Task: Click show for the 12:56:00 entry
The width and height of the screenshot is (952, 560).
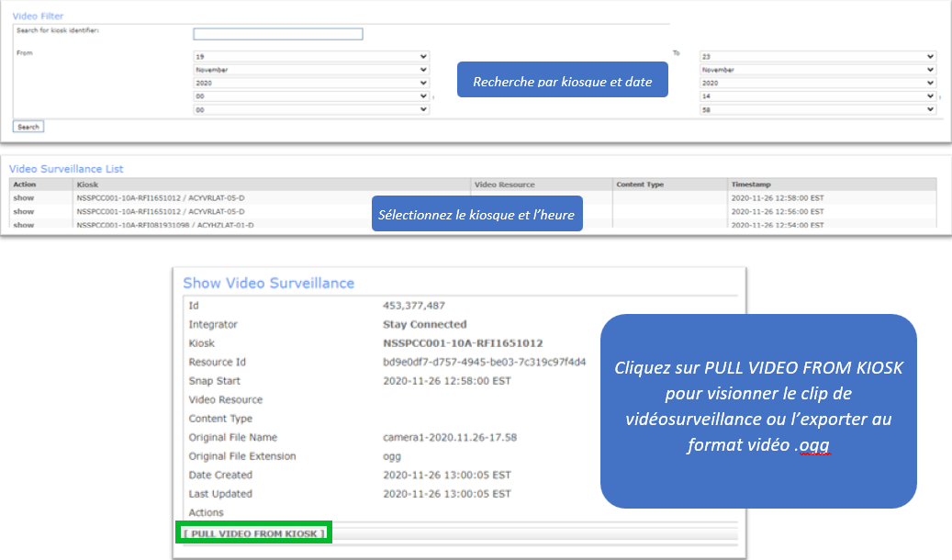Action: [23, 211]
